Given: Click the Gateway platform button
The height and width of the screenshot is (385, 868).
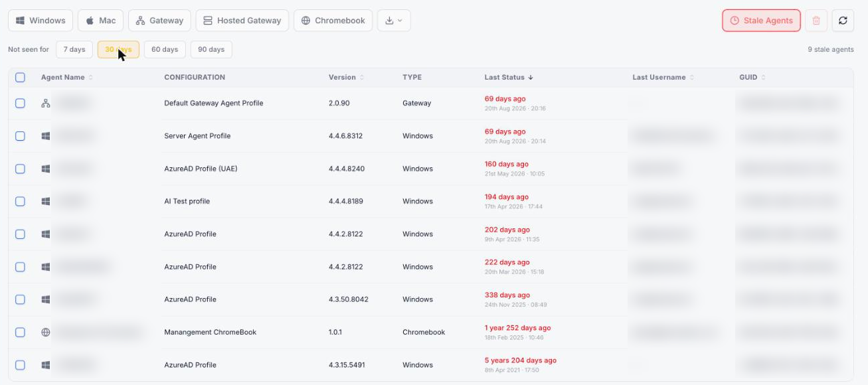Looking at the screenshot, I should click(x=159, y=21).
